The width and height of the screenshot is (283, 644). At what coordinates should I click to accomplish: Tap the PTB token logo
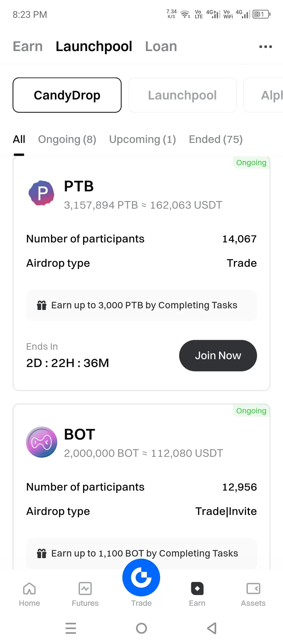(41, 193)
